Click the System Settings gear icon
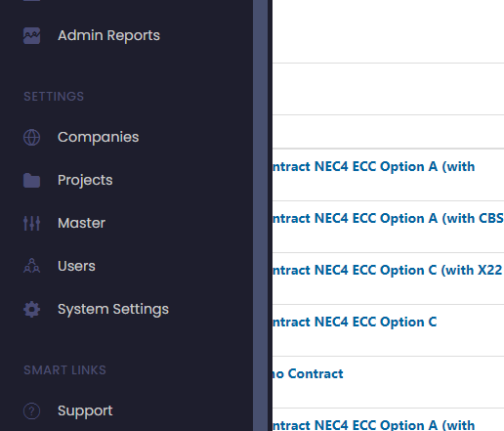 31,309
